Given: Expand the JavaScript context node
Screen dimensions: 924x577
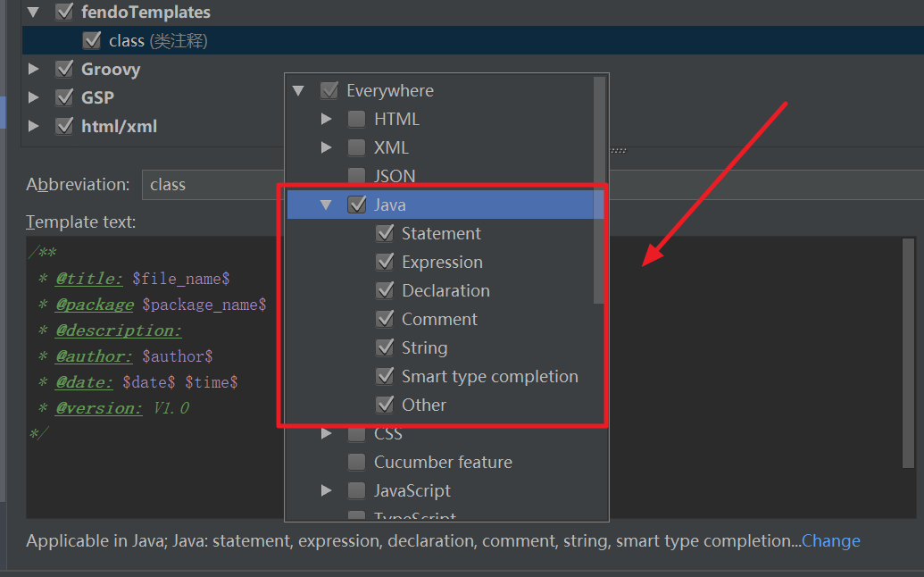Looking at the screenshot, I should 326,490.
